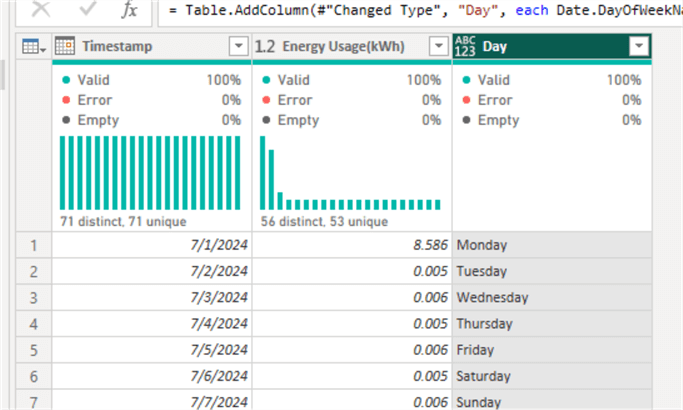Click inside the formula bar text

[x=420, y=11]
